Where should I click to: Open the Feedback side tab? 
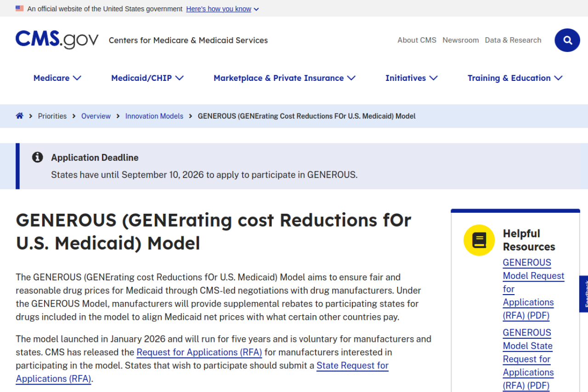(584, 294)
